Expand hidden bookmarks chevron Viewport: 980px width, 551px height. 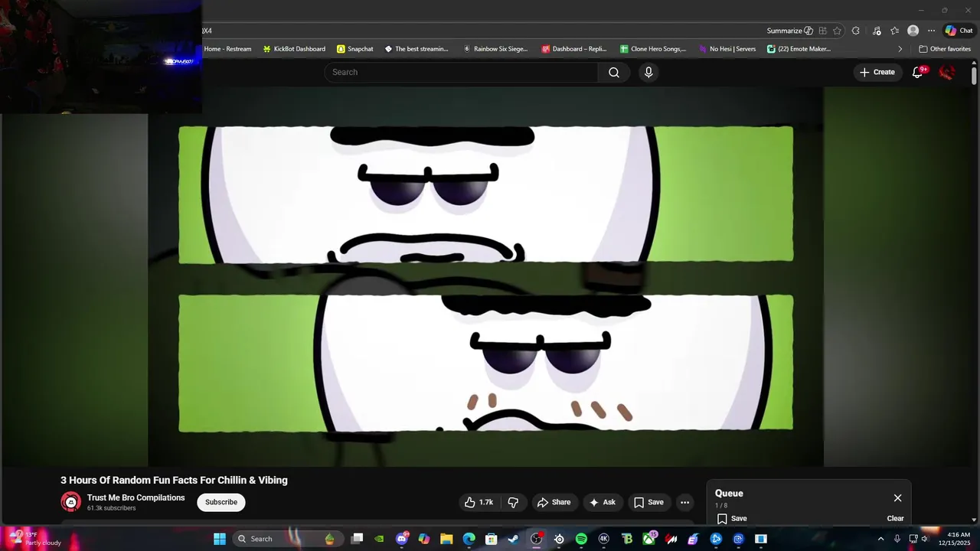click(900, 49)
